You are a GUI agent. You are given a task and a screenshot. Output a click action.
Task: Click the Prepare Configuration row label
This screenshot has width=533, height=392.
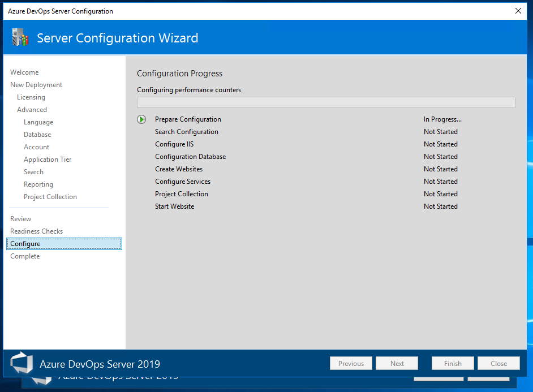click(188, 119)
